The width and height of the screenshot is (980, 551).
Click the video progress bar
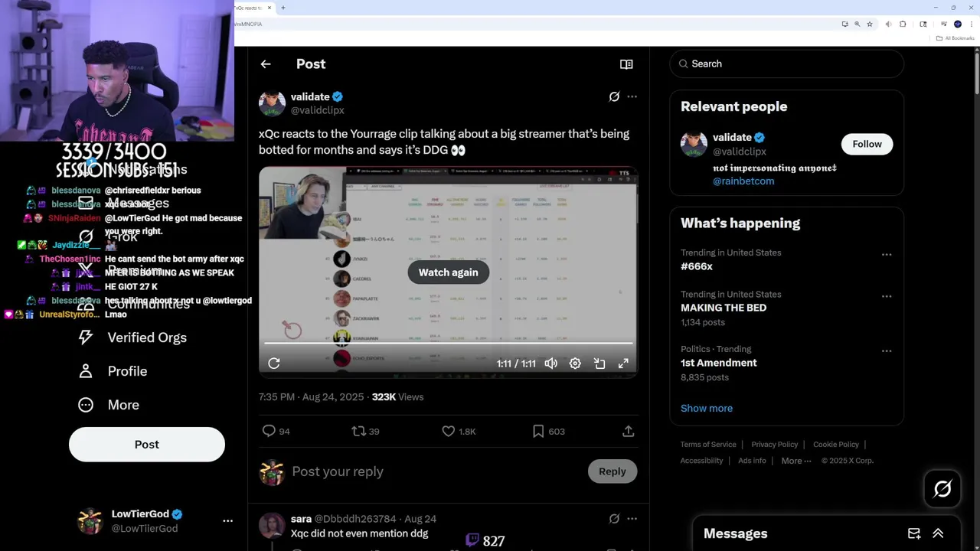pyautogui.click(x=449, y=344)
